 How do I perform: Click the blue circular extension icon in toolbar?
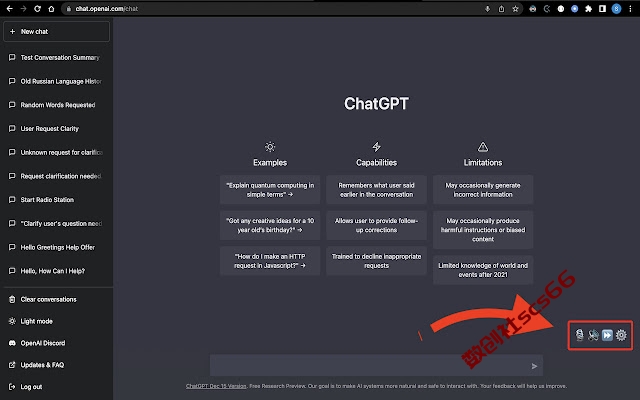574,9
